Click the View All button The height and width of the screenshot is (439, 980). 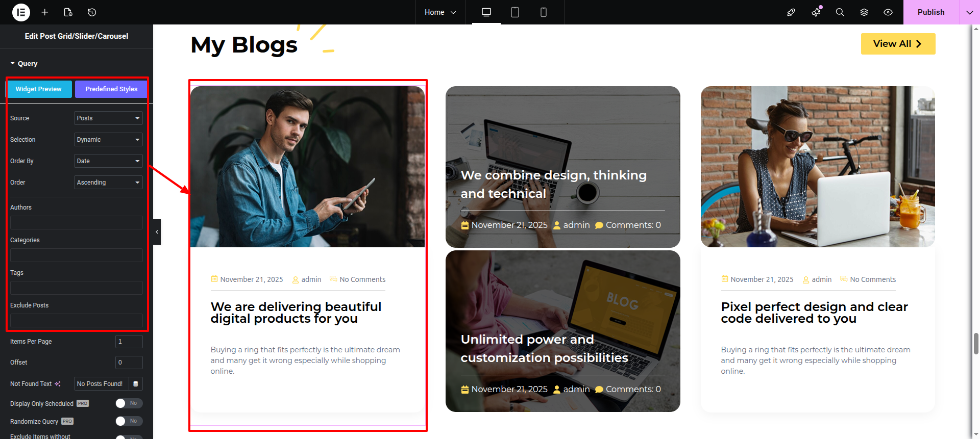(x=898, y=44)
